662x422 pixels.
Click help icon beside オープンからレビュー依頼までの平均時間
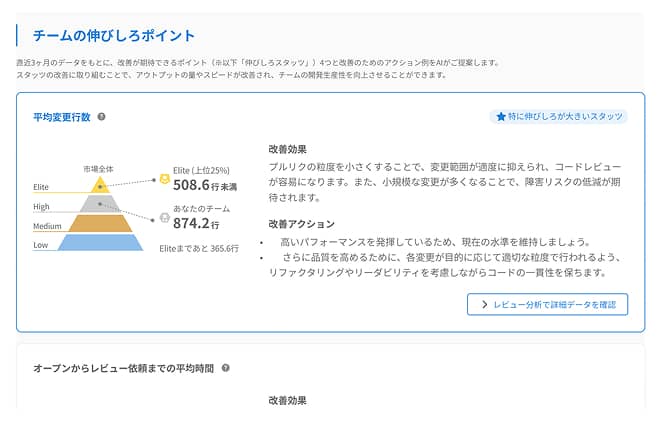coord(226,368)
